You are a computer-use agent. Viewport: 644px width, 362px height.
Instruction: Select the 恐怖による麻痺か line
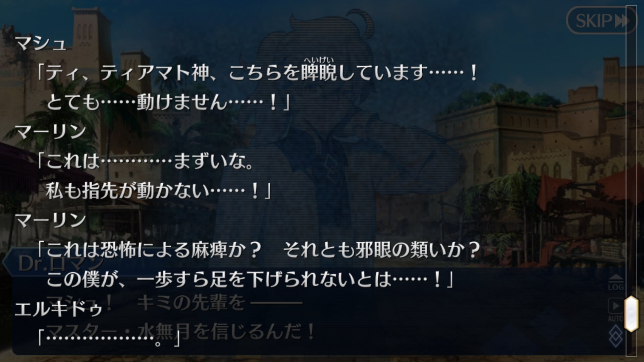tap(258, 250)
